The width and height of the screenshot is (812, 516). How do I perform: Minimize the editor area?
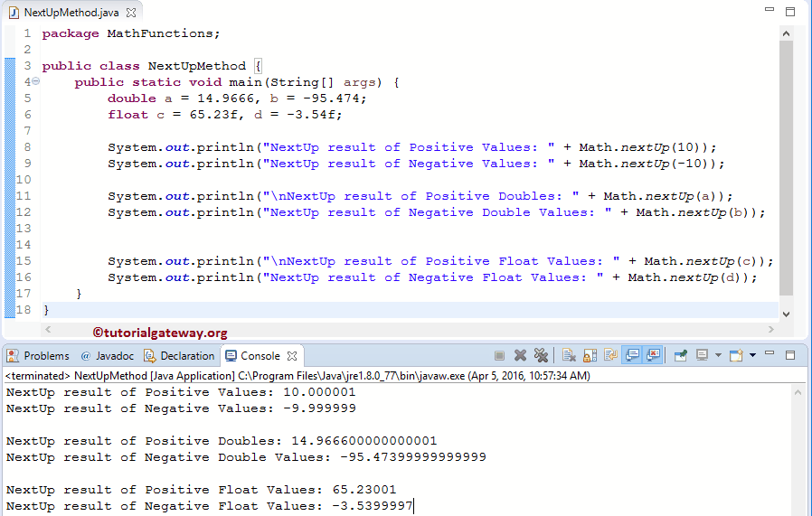[x=770, y=9]
